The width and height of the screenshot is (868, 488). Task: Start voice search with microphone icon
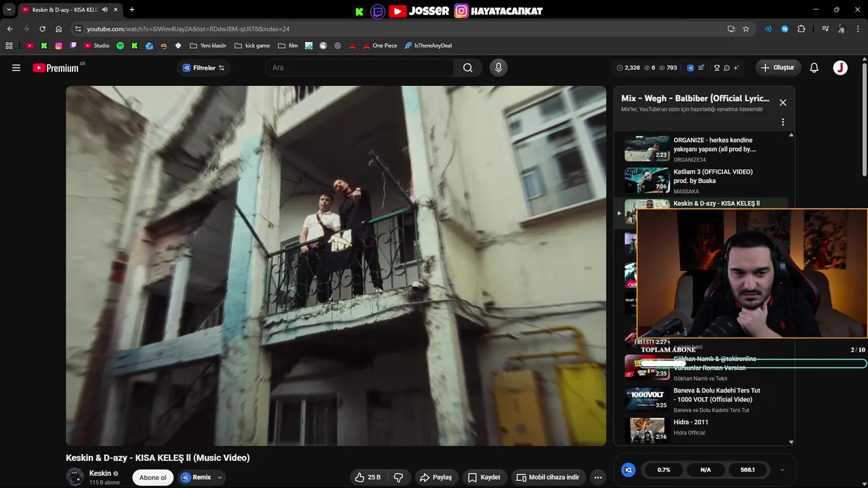tap(498, 68)
